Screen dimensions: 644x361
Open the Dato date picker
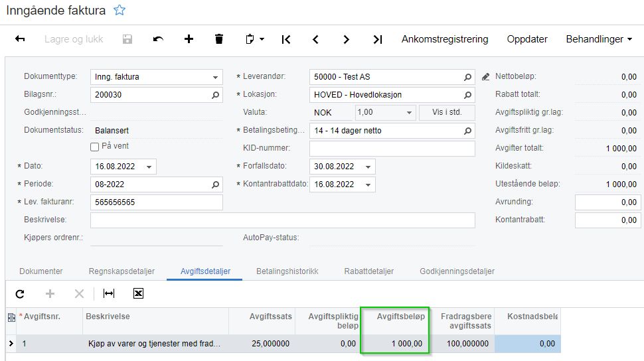[x=149, y=167]
